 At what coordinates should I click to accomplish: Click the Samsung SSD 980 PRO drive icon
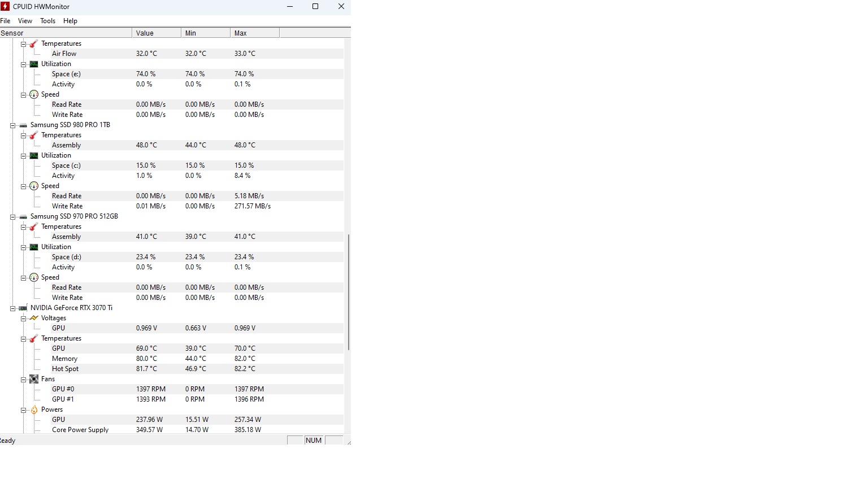pos(23,125)
